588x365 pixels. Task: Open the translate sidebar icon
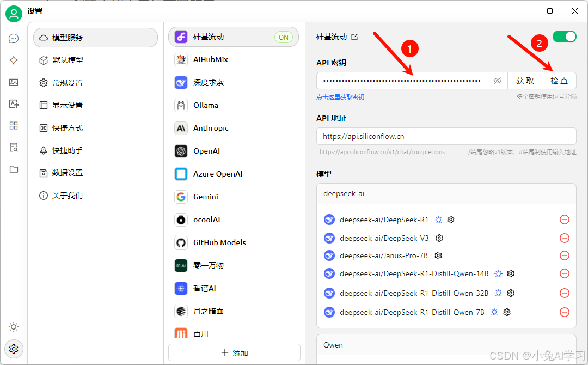(14, 104)
